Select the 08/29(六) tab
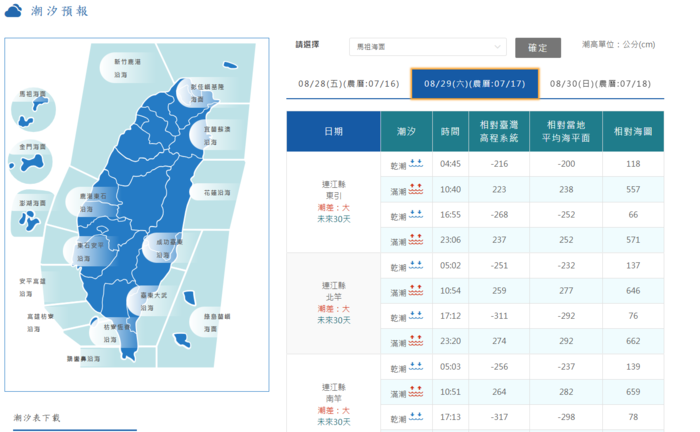700x432 pixels. (x=475, y=83)
